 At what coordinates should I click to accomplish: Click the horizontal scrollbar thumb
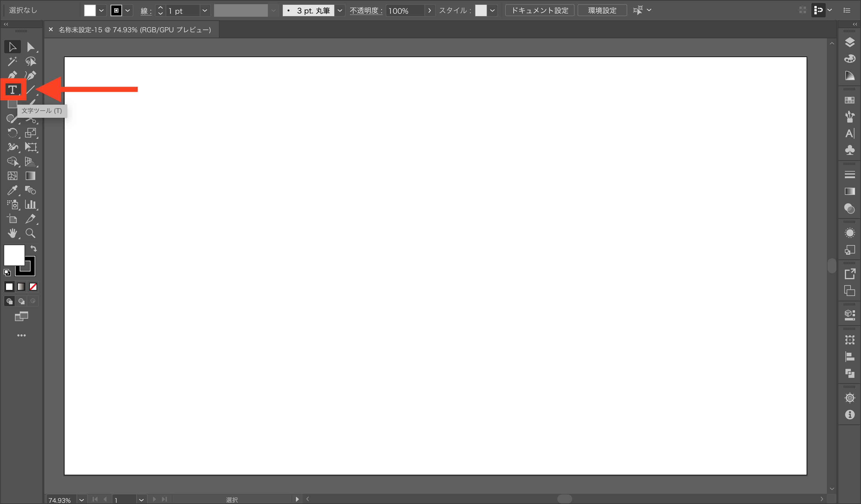[x=564, y=499]
